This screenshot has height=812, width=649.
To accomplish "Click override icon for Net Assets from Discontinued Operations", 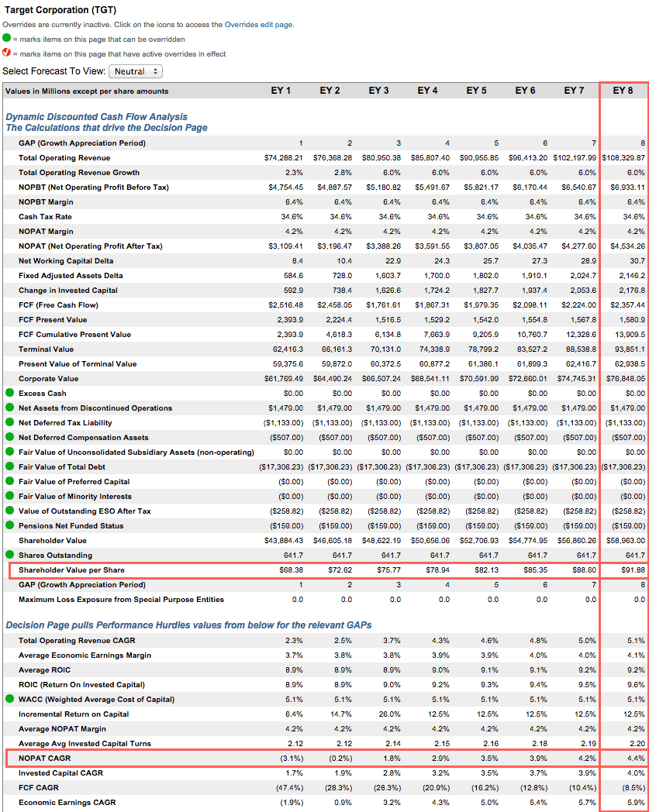I will pos(10,408).
